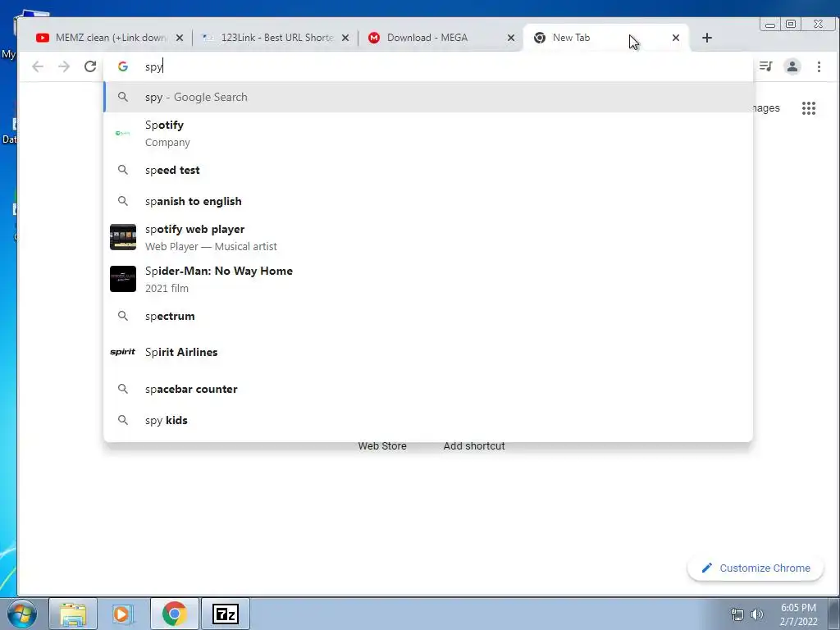The width and height of the screenshot is (840, 630).
Task: Click the Spider-Man film thumbnail
Action: click(123, 279)
